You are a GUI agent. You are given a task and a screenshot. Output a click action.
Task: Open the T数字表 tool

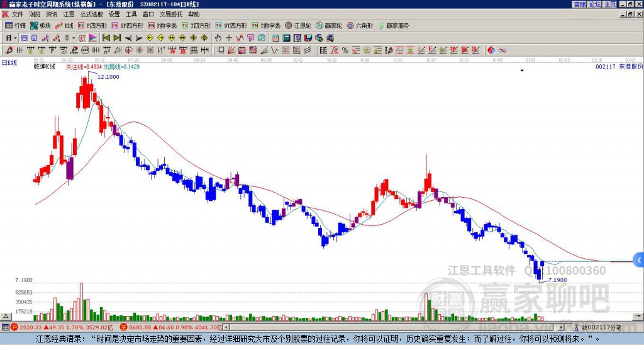click(266, 25)
